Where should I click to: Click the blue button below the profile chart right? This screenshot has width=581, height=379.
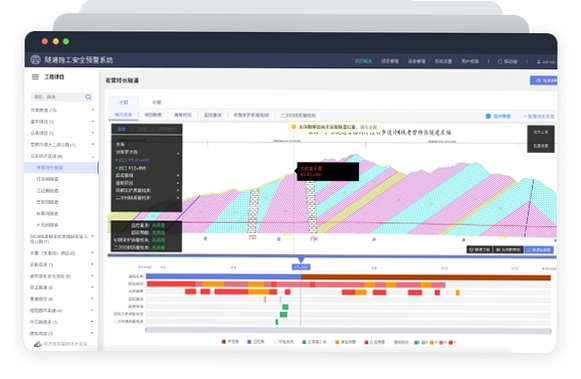(539, 250)
